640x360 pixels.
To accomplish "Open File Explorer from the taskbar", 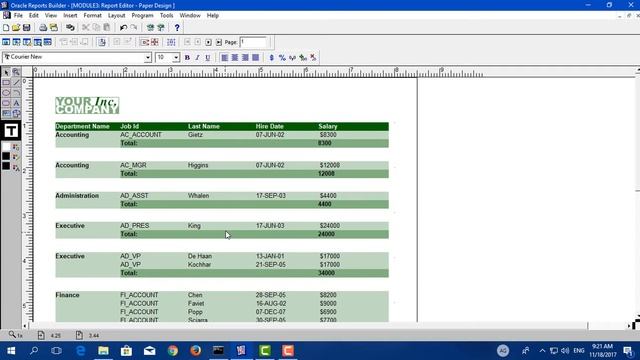I will 103,351.
